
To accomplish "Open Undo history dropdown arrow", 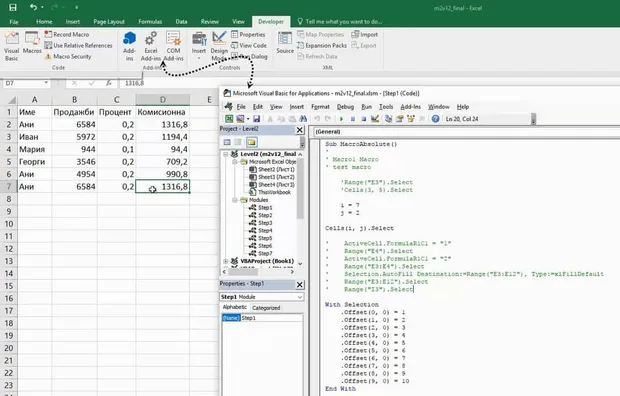I will point(42,8).
